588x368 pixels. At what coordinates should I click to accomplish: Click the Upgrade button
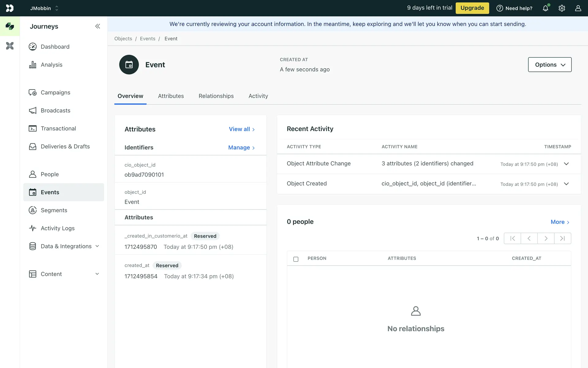point(472,8)
